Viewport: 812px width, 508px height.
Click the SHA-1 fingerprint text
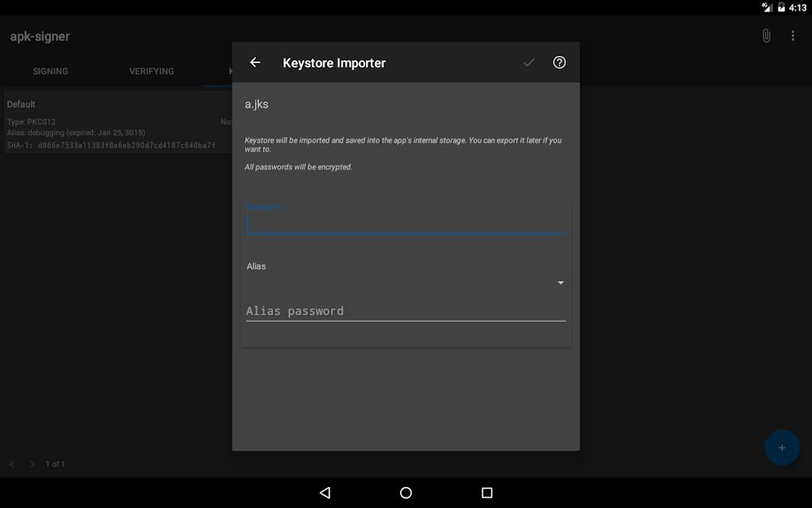tap(111, 146)
